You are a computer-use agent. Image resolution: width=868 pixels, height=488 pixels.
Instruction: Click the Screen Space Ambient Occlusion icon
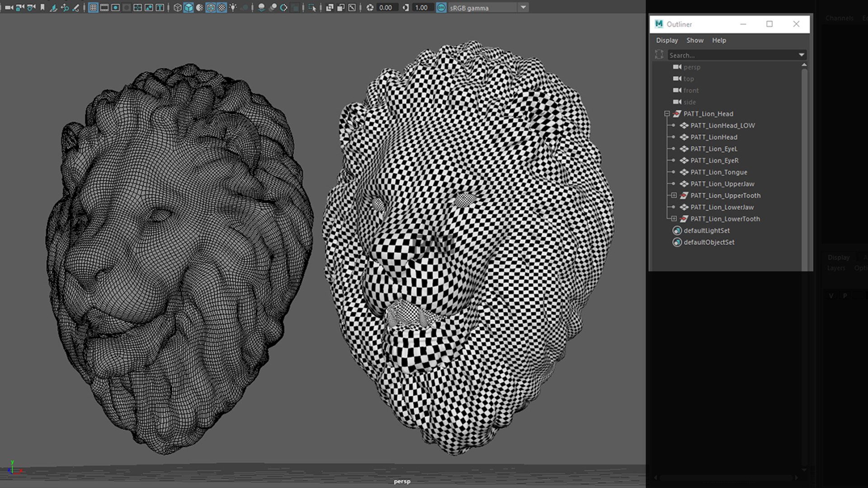click(261, 8)
